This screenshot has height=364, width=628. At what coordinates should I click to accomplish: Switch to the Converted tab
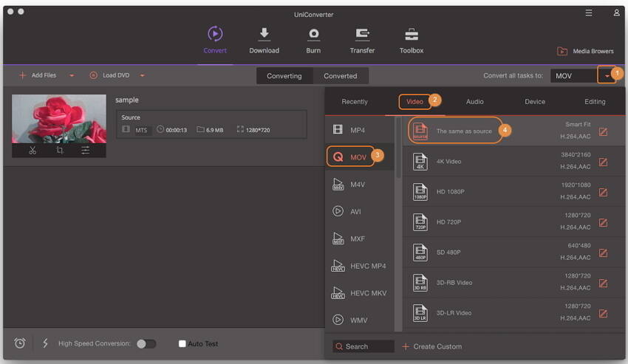[341, 76]
